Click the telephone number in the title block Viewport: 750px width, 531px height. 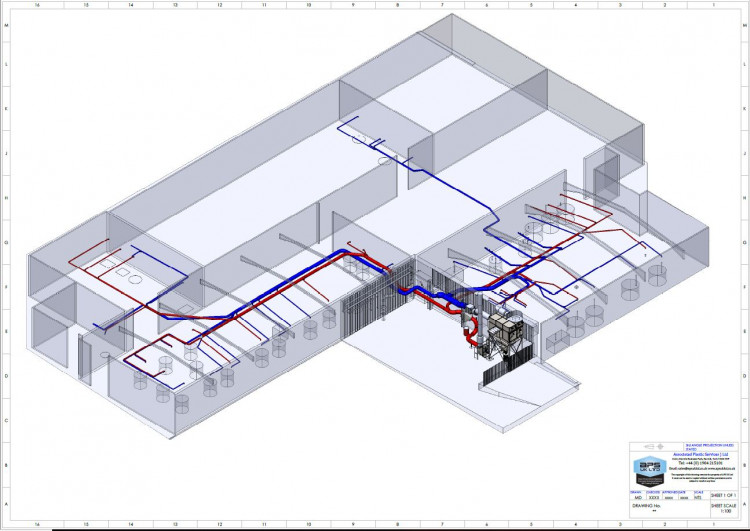tap(699, 463)
